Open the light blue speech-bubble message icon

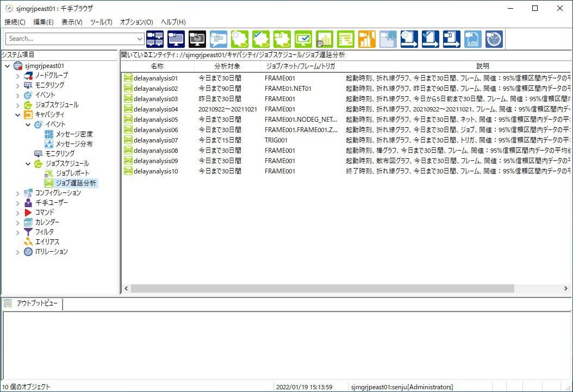(219, 39)
